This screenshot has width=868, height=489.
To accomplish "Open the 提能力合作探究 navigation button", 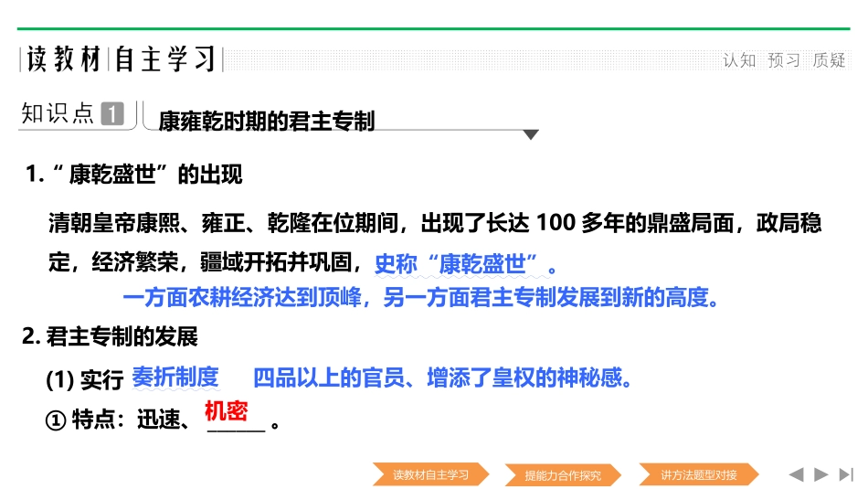I will pos(563,475).
